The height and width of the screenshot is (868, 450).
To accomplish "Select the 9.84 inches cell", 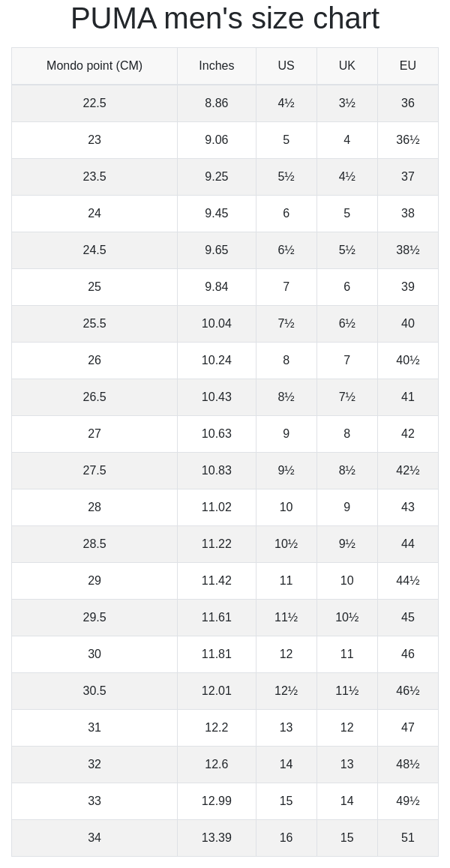I will 217,287.
